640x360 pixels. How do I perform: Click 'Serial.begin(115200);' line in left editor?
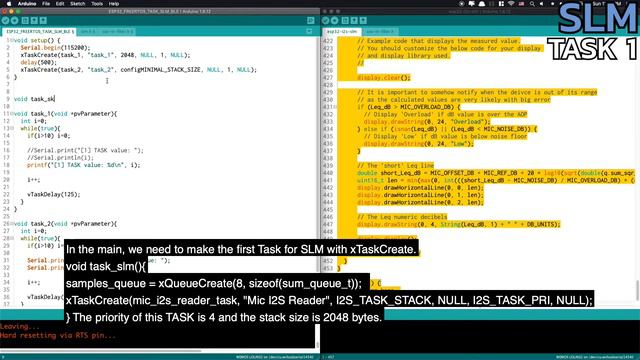[x=55, y=48]
